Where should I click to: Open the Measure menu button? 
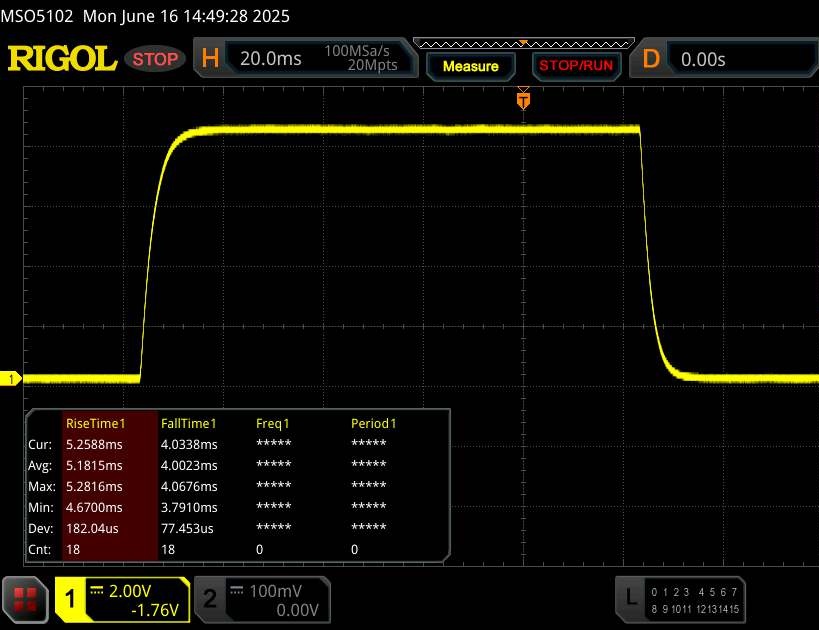[471, 66]
